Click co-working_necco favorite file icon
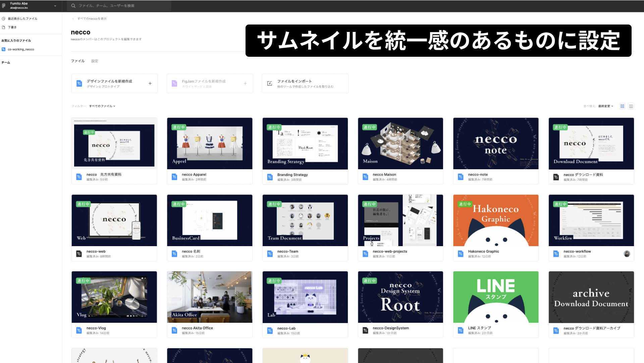The width and height of the screenshot is (644, 363). pos(4,49)
